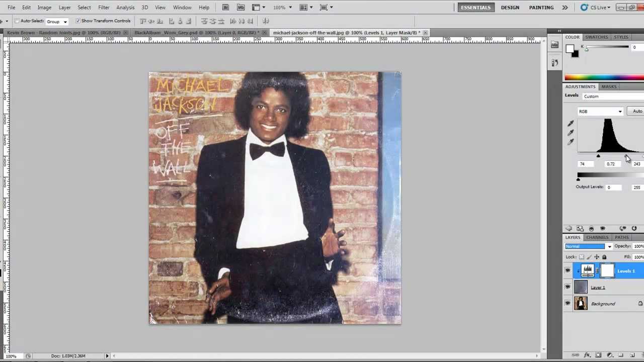Viewport: 644px width, 362px height.
Task: Enable the Auto-Select checkbox
Action: click(17, 21)
